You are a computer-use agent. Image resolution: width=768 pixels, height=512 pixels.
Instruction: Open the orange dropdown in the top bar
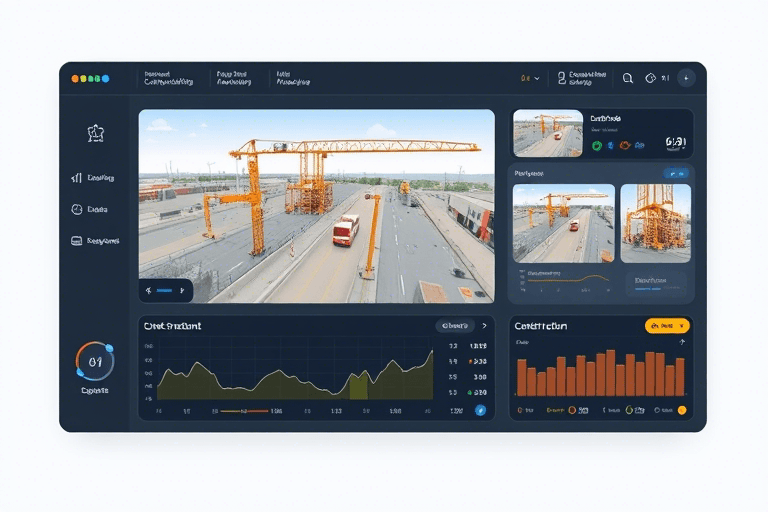pyautogui.click(x=529, y=78)
